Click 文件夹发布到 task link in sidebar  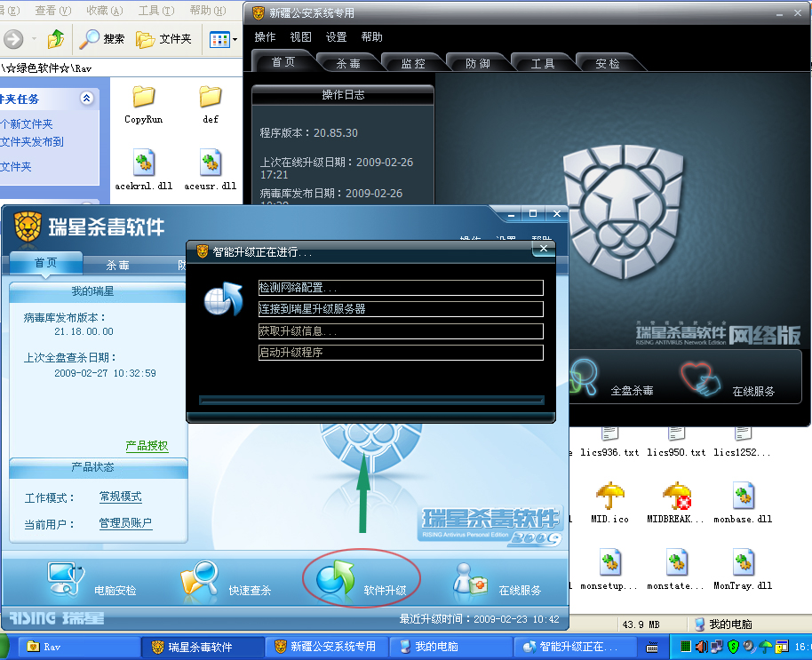point(32,141)
